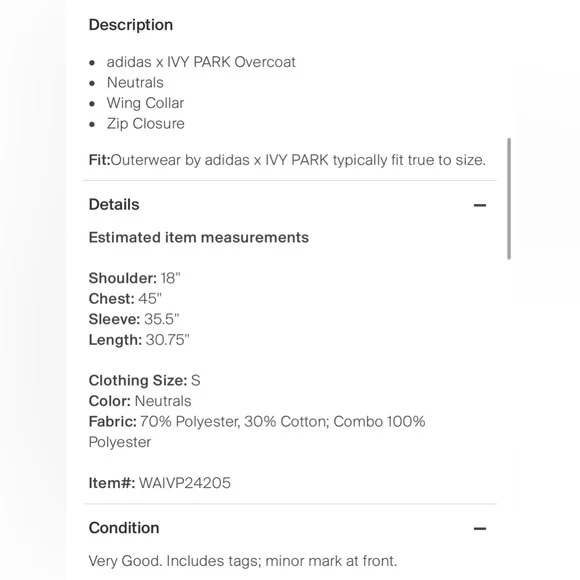
Task: Click the Neutrals bullet item
Action: click(x=135, y=82)
